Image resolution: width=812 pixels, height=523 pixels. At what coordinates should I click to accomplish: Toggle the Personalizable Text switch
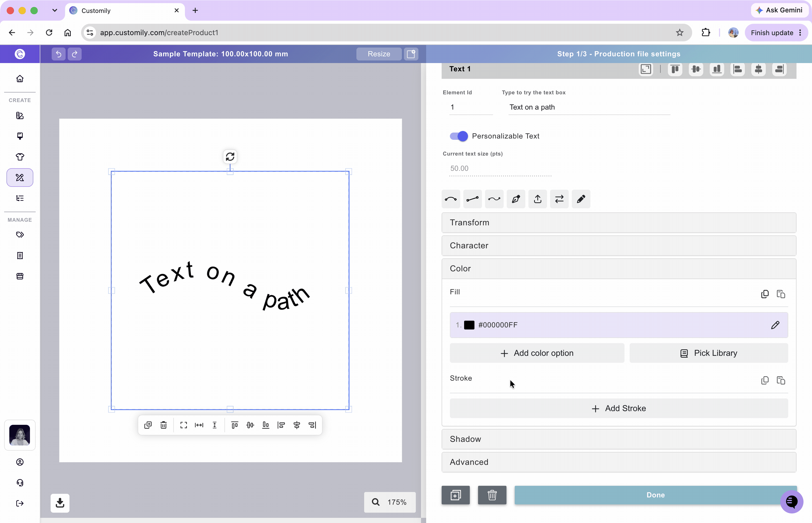tap(459, 136)
